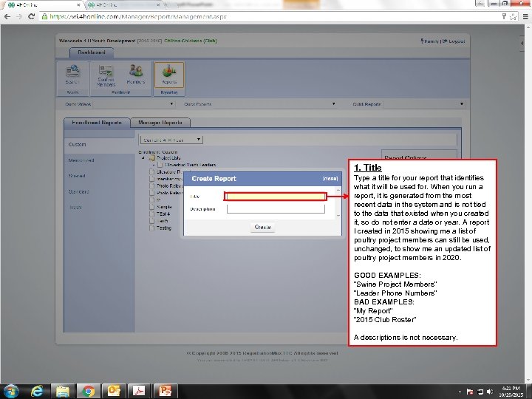The width and height of the screenshot is (532, 399).
Task: Open Adobe Reader from the taskbar
Action: tap(139, 392)
